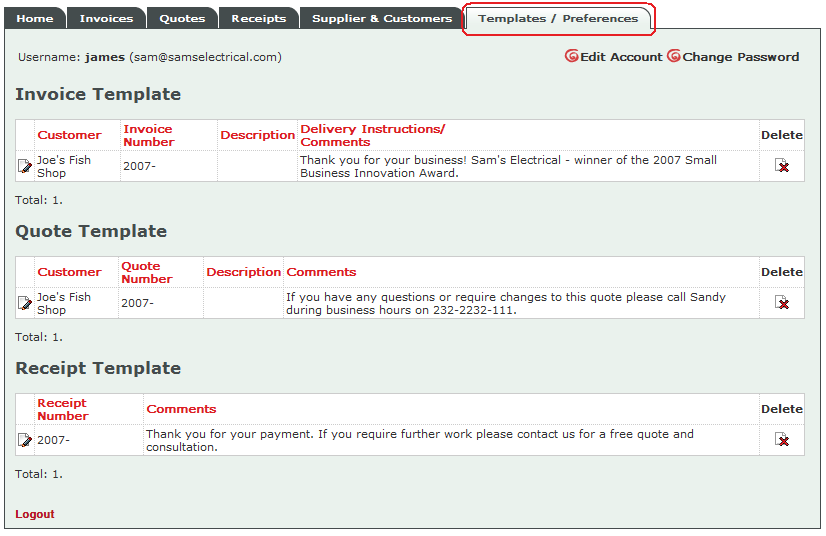Click the Change Password link
The image size is (826, 536).
(740, 57)
